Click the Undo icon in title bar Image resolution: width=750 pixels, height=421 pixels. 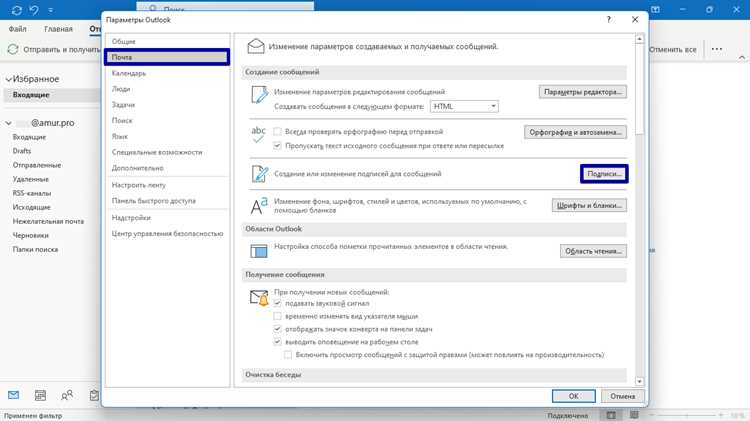tap(33, 10)
